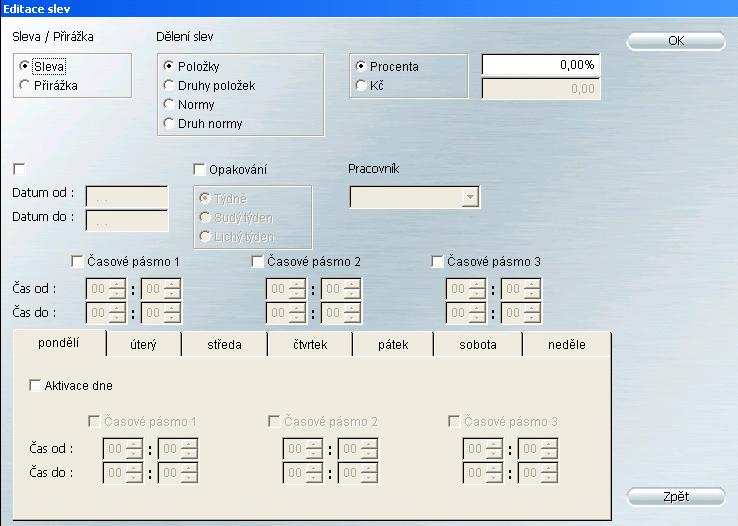Select the Přirážka radio option
738x526 pixels.
click(x=25, y=86)
